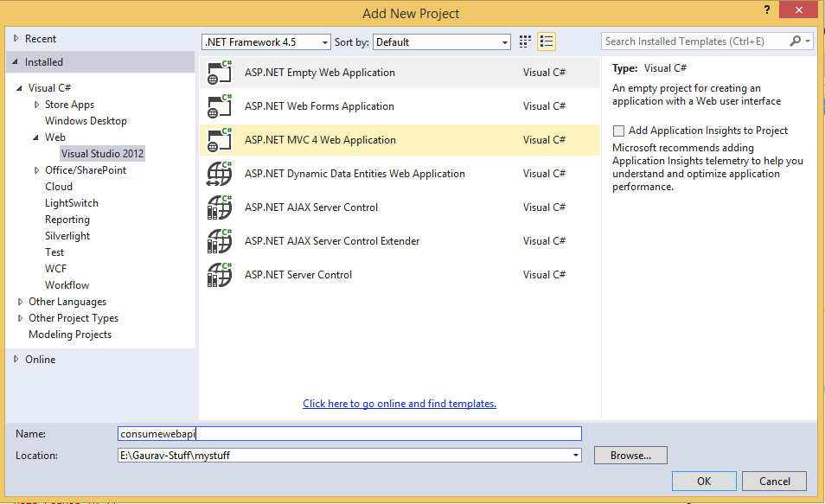This screenshot has width=825, height=504.
Task: Click the ASP.NET Web Forms Application icon
Action: [x=220, y=106]
